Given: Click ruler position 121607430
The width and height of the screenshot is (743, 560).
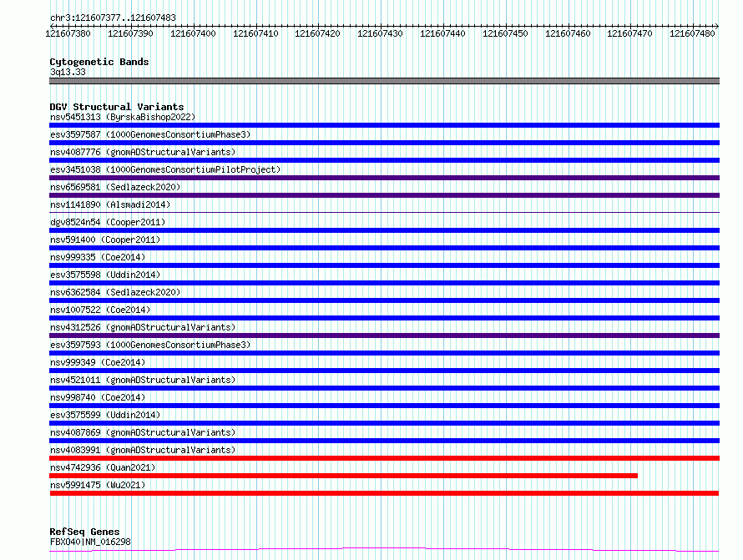Looking at the screenshot, I should 380,33.
